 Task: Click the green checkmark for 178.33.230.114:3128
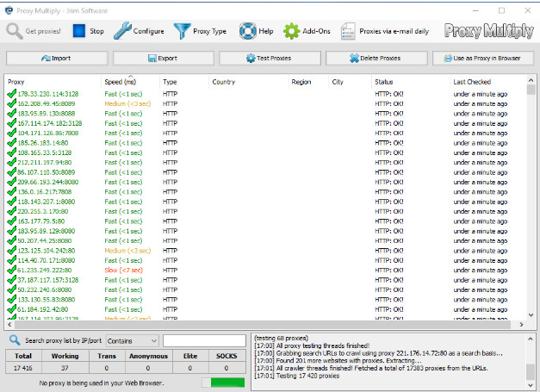point(12,94)
